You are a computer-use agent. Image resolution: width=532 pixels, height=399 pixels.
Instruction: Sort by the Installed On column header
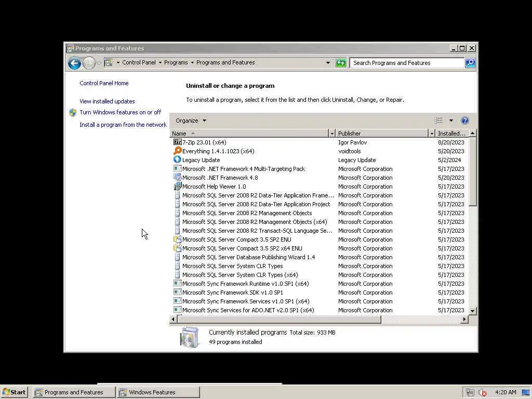pos(451,134)
